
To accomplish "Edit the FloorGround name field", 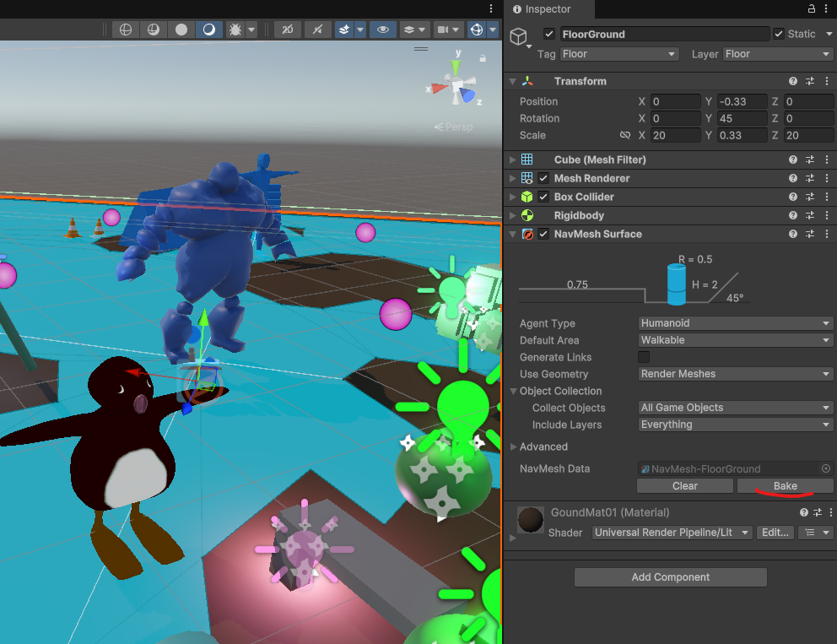I will point(664,34).
